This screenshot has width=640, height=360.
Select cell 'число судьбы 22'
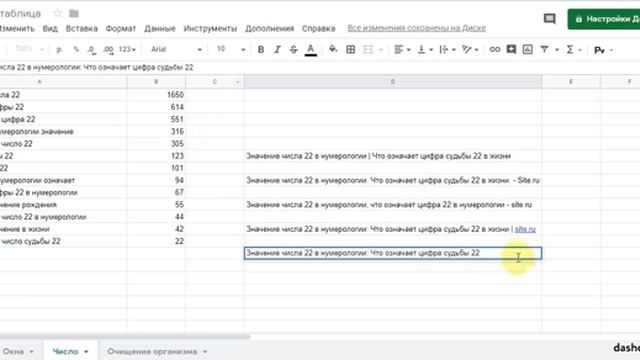63,241
